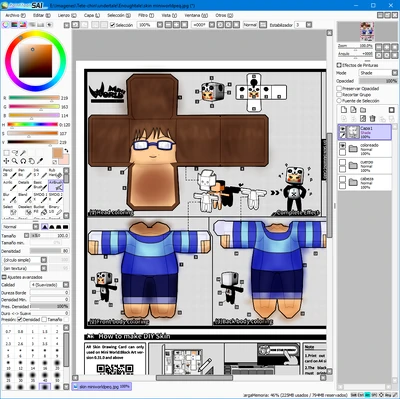
Task: Select the zoom magnifier tool
Action: pyautogui.click(x=15, y=161)
